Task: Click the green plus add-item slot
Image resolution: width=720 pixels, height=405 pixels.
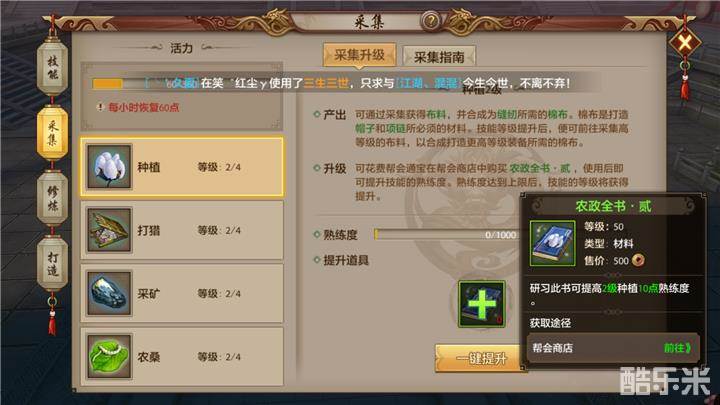Action: [x=482, y=304]
